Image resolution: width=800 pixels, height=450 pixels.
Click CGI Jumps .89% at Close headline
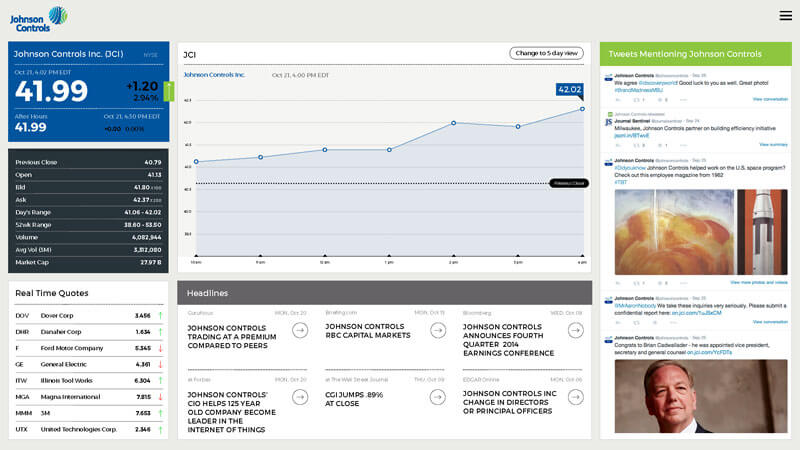[354, 399]
